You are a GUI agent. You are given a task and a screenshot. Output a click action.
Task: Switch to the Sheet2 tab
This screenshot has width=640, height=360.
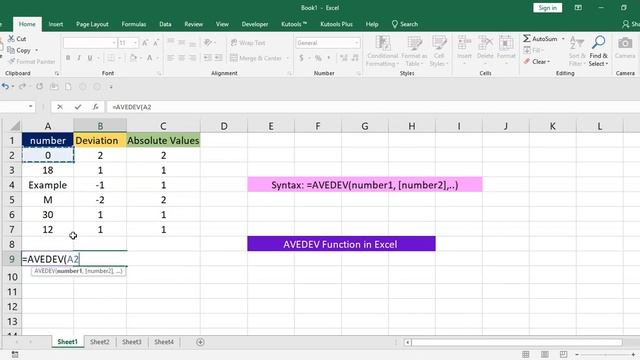tap(100, 342)
